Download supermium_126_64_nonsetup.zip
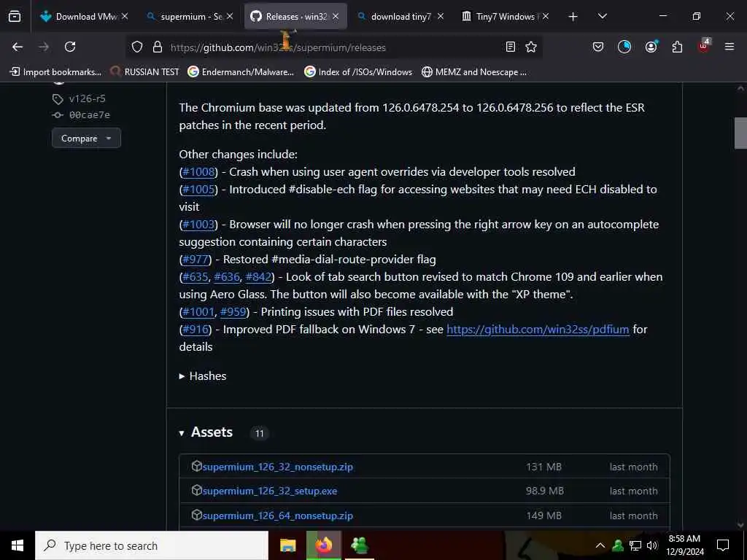Viewport: 747px width, 560px height. 278,516
